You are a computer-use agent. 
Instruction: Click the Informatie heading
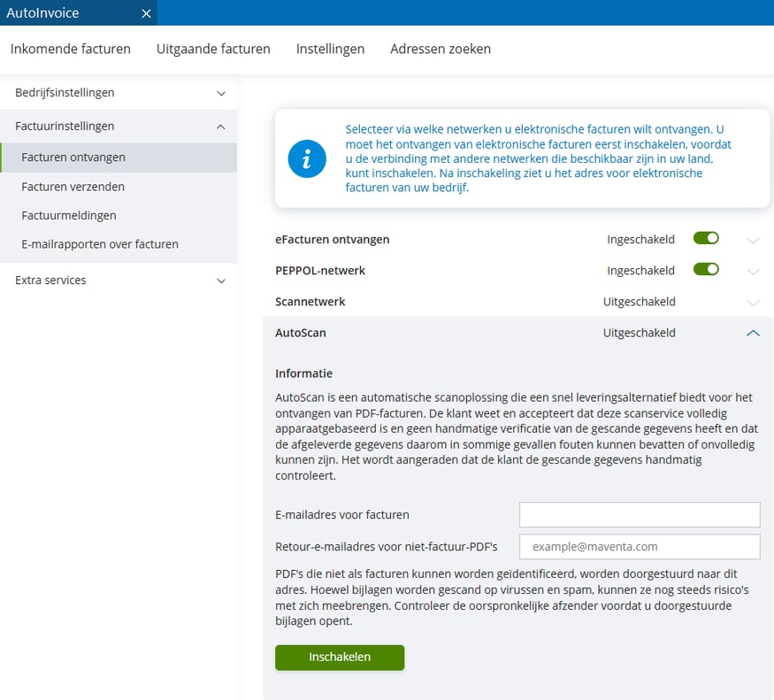[303, 373]
